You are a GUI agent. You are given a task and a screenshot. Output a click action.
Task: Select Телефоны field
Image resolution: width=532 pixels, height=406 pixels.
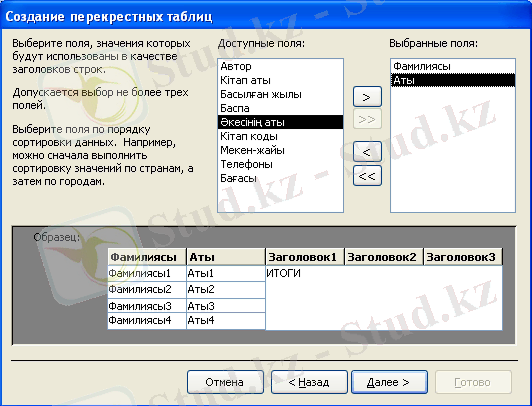[x=280, y=164]
